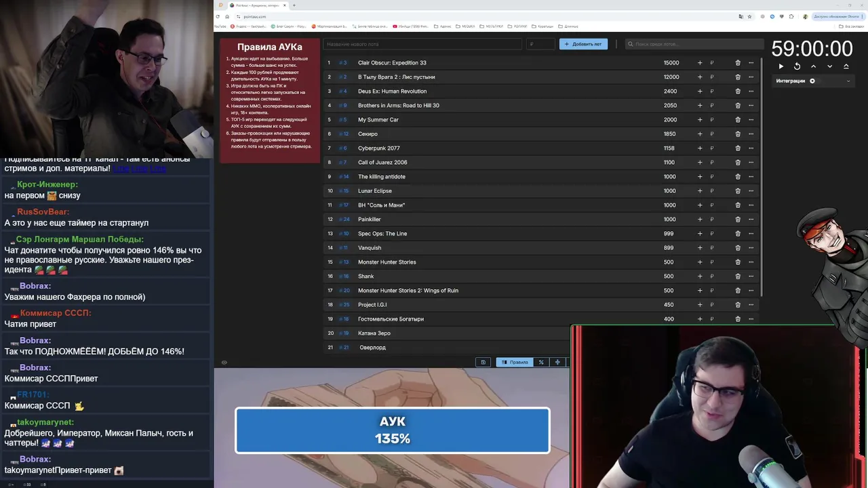Delete the В Тылу Врага 2 lot
Screen dimensions: 868x488
[x=738, y=77]
